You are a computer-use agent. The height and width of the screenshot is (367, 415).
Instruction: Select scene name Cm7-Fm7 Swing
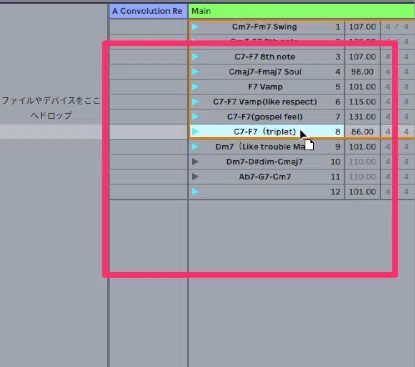(x=264, y=27)
